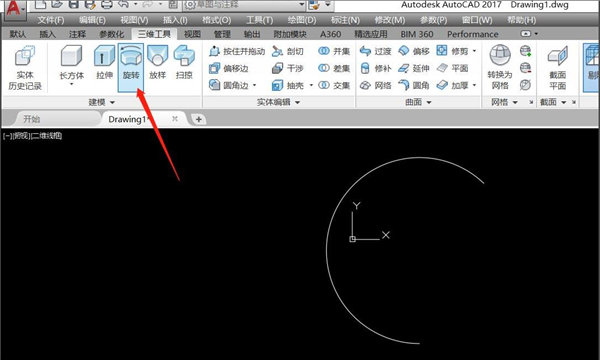Expand the 长方体 primitive dropdown arrow
Screen dimensions: 600x360
[72, 84]
